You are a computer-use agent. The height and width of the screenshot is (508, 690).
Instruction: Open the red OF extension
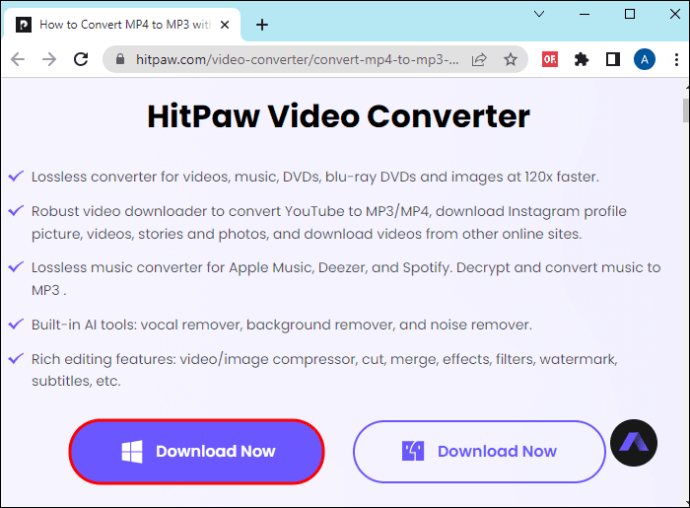(550, 59)
